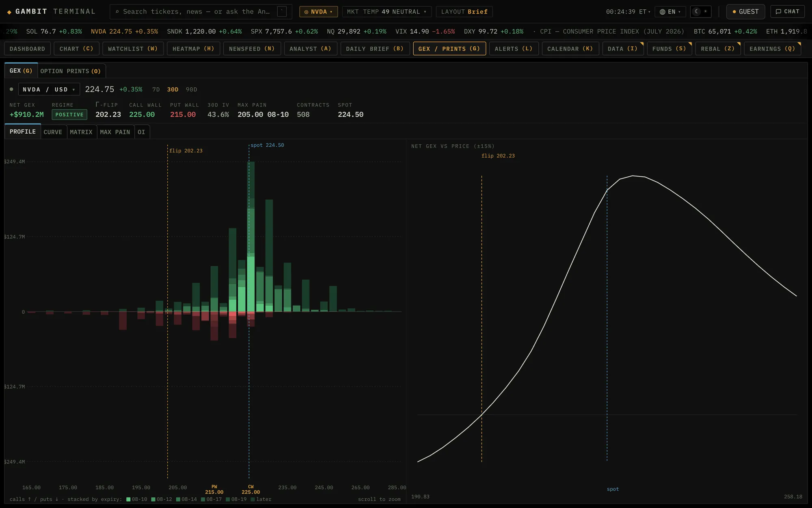Switch to the OI view tab
The width and height of the screenshot is (812, 508).
pyautogui.click(x=141, y=132)
